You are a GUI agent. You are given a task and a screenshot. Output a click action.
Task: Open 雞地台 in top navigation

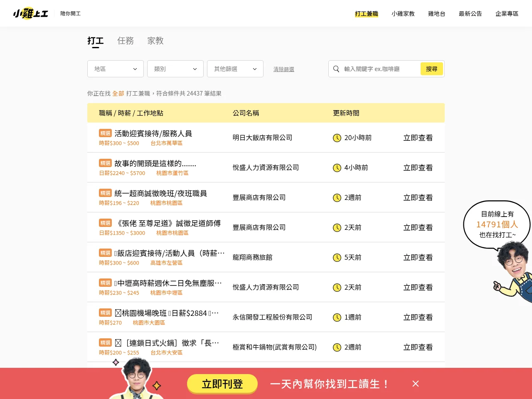click(x=437, y=14)
